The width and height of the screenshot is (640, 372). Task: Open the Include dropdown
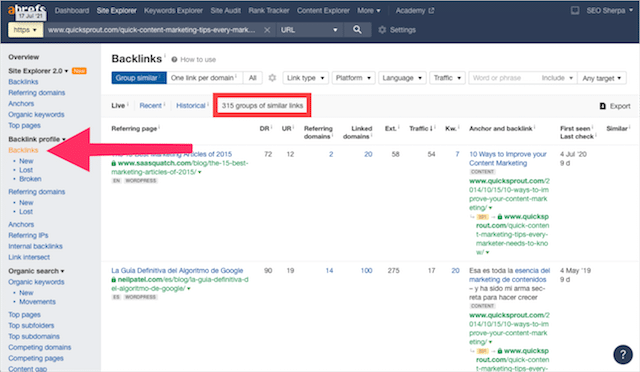557,78
